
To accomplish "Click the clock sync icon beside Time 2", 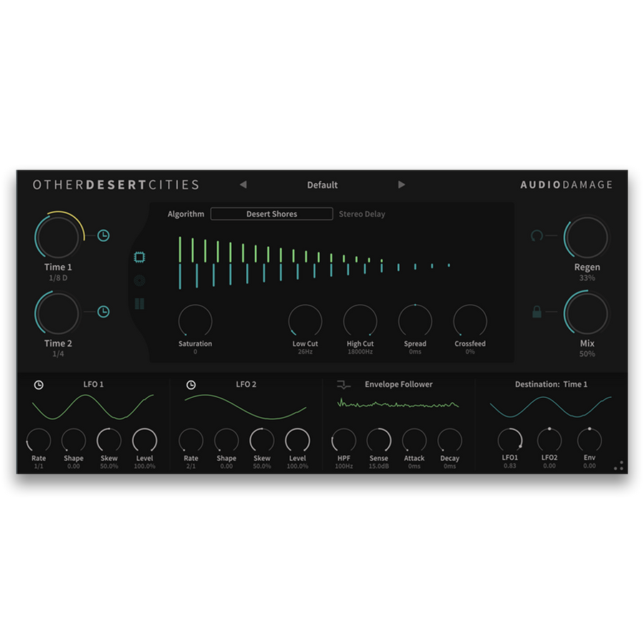I will (x=102, y=313).
